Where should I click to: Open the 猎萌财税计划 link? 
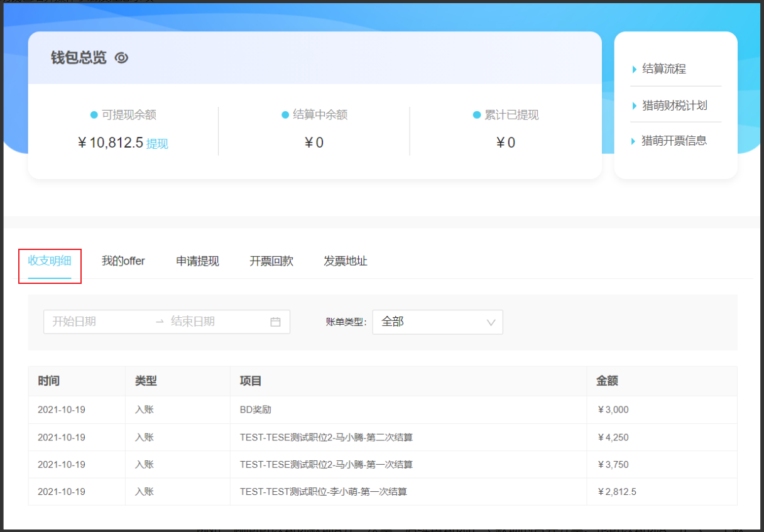pyautogui.click(x=675, y=105)
